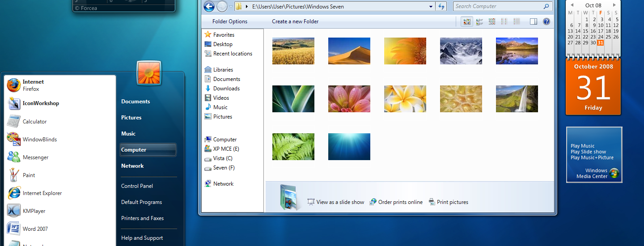Image resolution: width=644 pixels, height=246 pixels.
Task: Launch KMPlayer from the Start menu
Action: click(x=34, y=211)
